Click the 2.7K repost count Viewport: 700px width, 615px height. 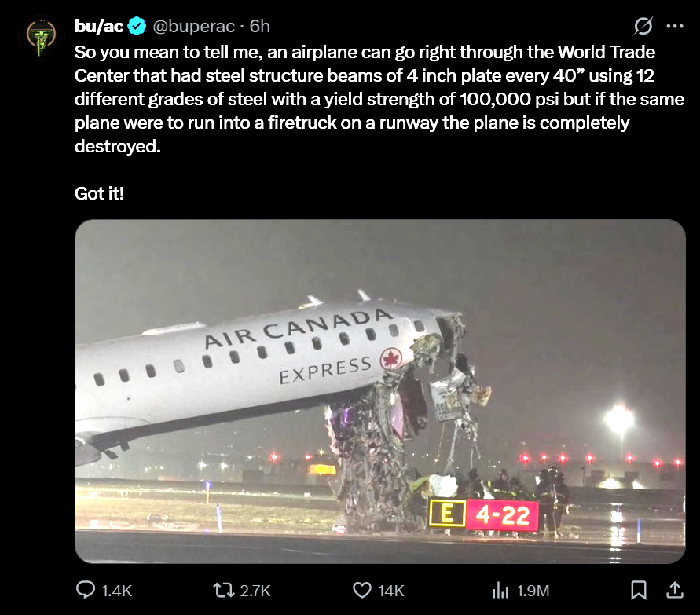pos(254,591)
